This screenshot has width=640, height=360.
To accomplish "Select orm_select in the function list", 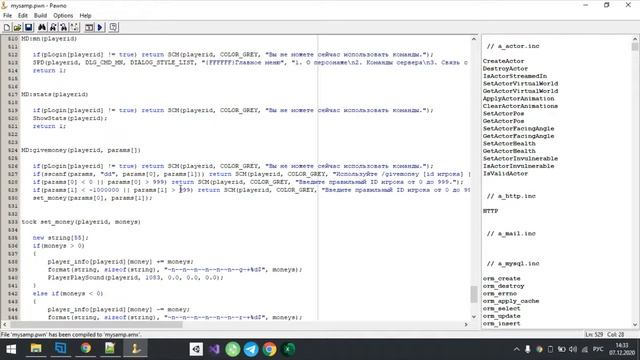I will point(502,309).
